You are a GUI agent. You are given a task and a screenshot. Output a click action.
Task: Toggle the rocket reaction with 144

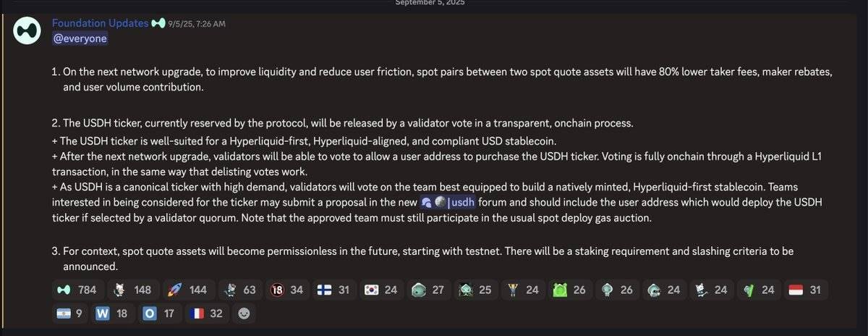pos(187,290)
